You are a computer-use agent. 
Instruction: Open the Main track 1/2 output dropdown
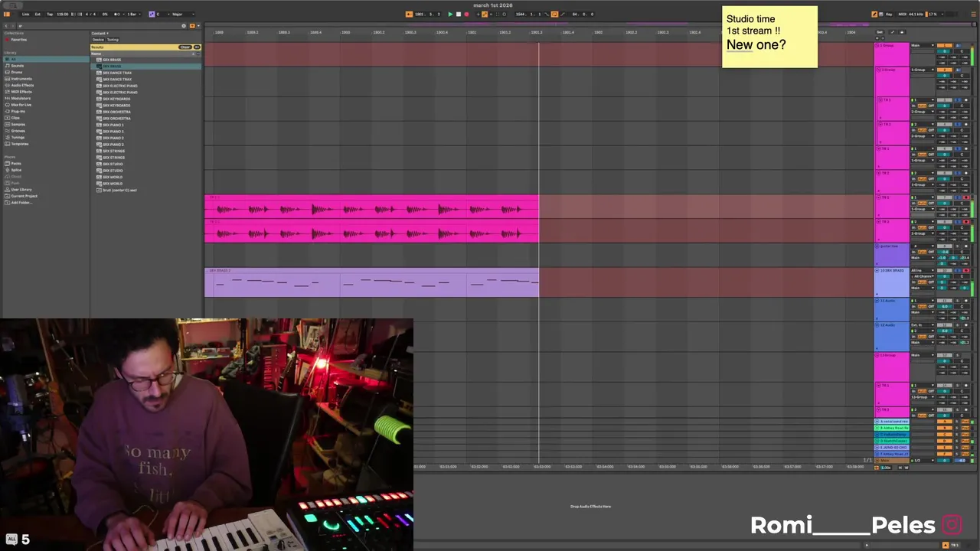pyautogui.click(x=923, y=461)
